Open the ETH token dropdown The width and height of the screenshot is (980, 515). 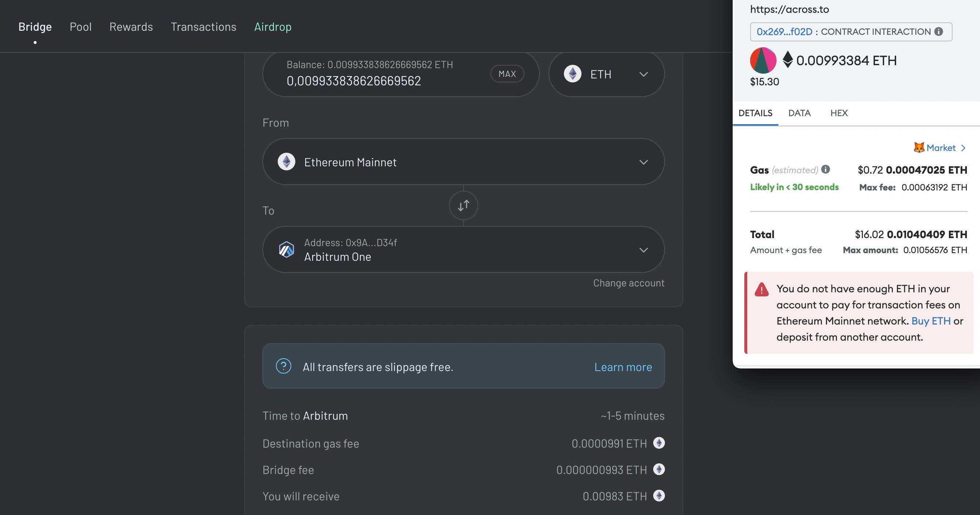(606, 74)
